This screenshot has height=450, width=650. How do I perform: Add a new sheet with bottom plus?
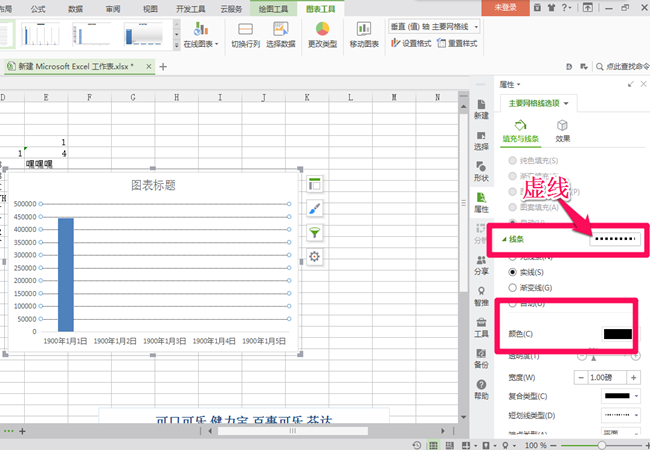pos(22,431)
